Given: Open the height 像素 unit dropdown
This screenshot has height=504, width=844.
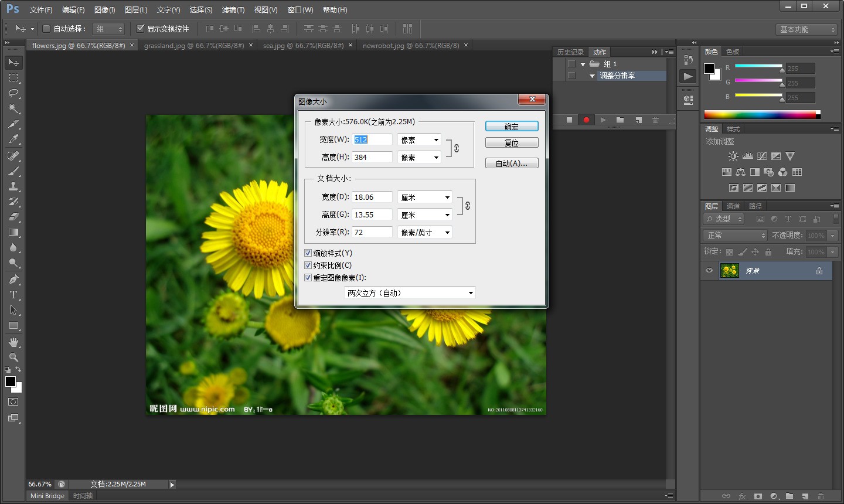Looking at the screenshot, I should [x=419, y=158].
